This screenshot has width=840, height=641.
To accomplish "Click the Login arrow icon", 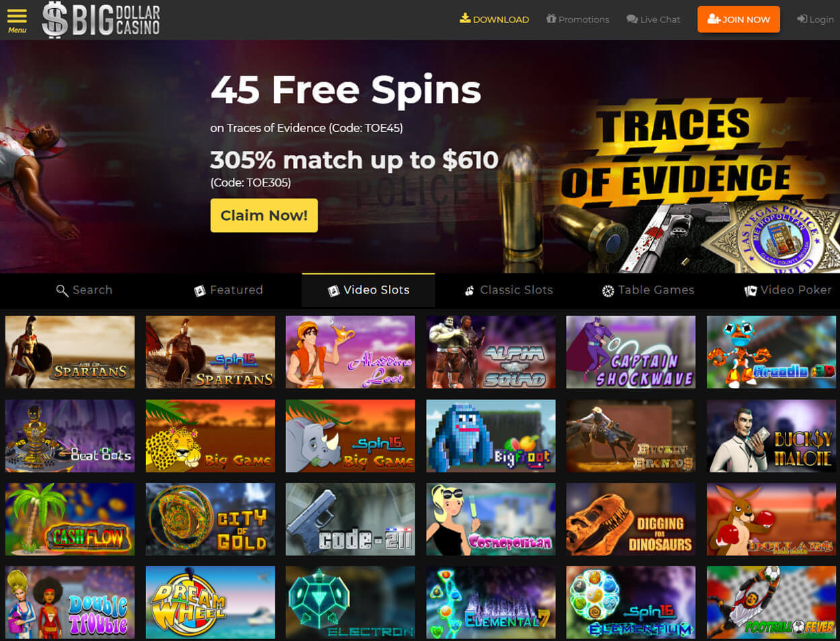I will (802, 20).
